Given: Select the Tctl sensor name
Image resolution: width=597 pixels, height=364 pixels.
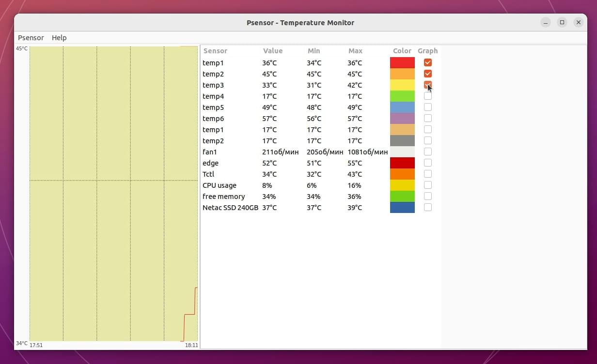Looking at the screenshot, I should click(x=208, y=174).
